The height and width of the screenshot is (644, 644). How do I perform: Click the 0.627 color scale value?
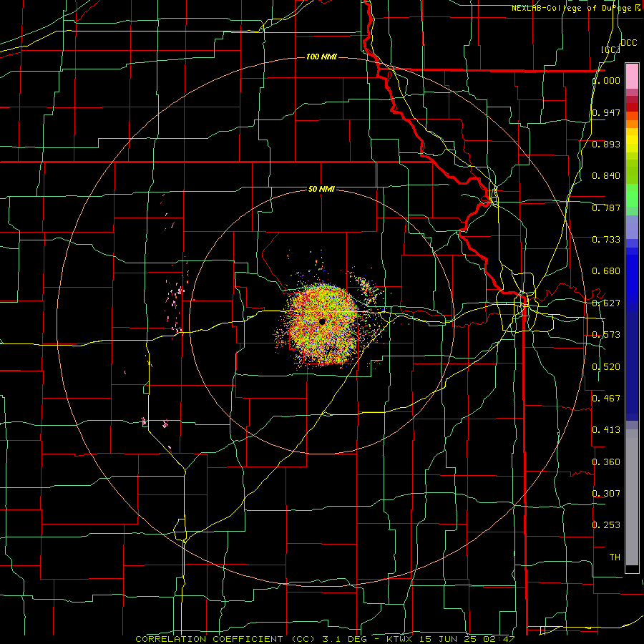[x=606, y=303]
